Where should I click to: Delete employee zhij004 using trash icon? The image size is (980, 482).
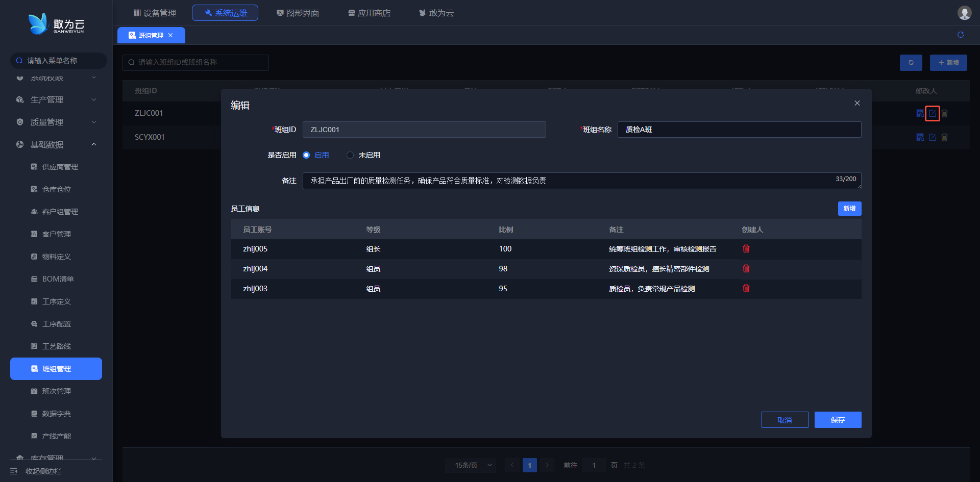(x=746, y=269)
